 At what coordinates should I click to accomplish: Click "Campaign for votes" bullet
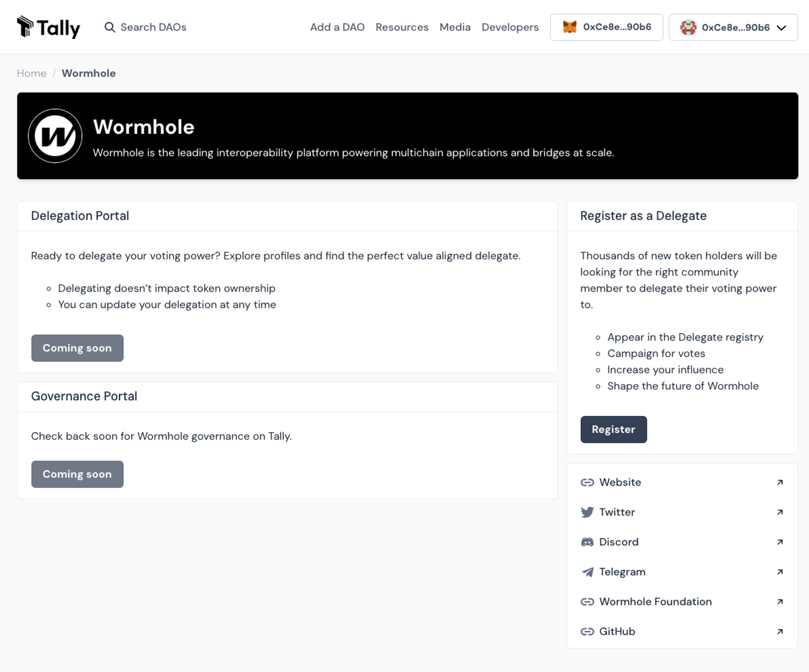click(656, 354)
